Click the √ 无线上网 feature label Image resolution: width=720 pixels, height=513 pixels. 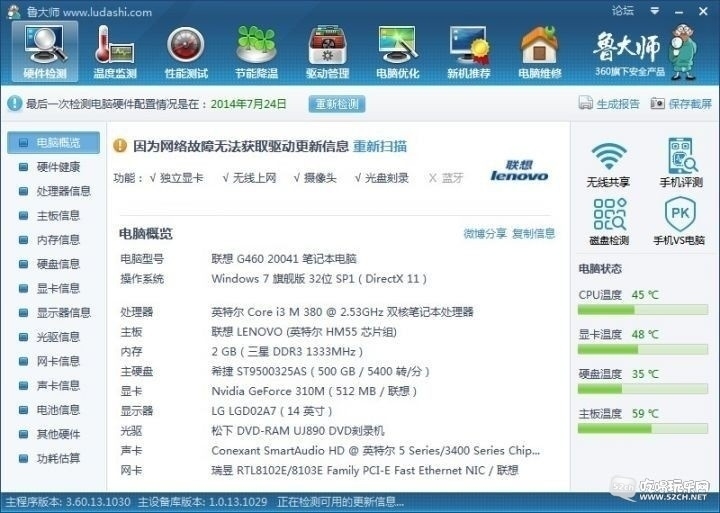click(249, 178)
